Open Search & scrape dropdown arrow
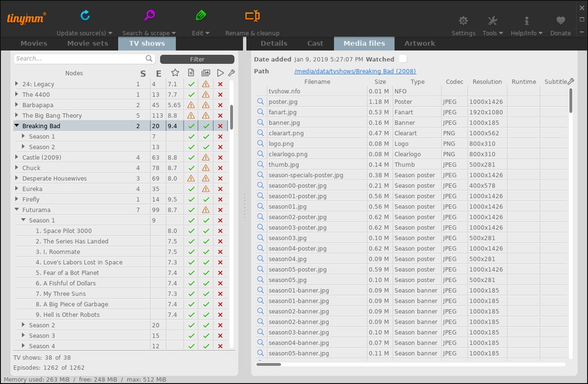 coord(173,33)
